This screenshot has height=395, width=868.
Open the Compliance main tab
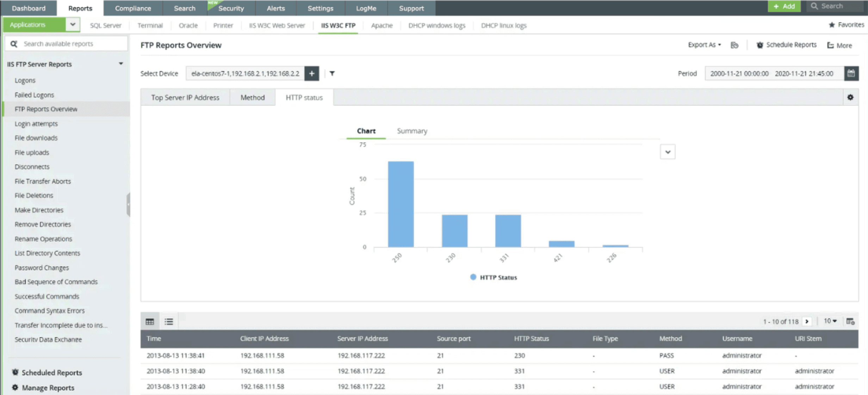pos(133,8)
